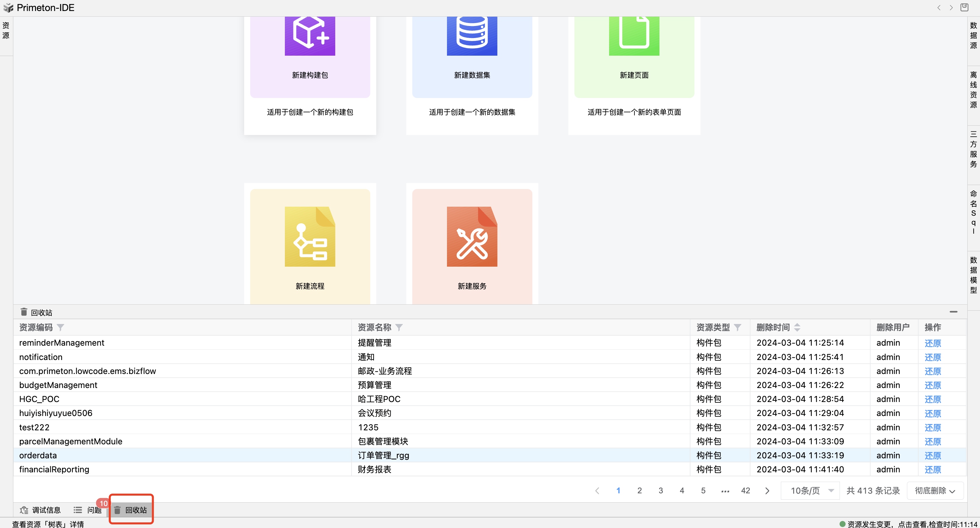Sort by 删除时间 column arrows
This screenshot has width=980, height=528.
(798, 327)
